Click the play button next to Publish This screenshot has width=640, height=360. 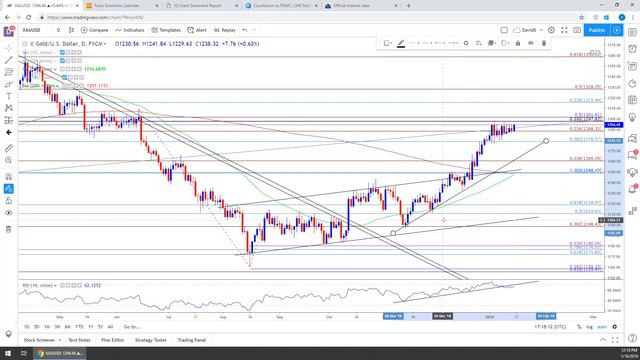(617, 30)
